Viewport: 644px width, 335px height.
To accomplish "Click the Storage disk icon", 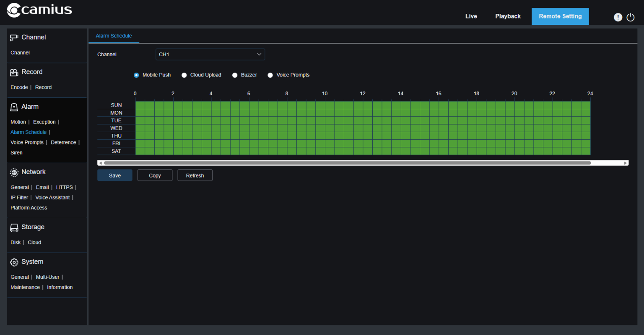I will coord(14,228).
